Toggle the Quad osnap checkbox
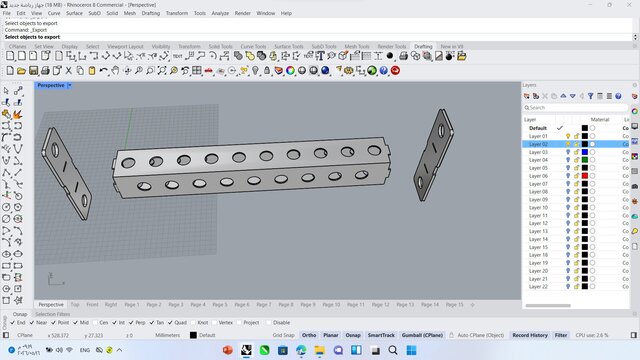The width and height of the screenshot is (640, 360). click(x=170, y=322)
